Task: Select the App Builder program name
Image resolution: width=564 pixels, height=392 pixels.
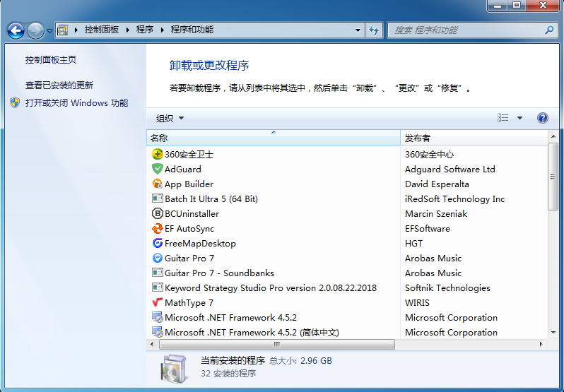Action: (x=189, y=184)
